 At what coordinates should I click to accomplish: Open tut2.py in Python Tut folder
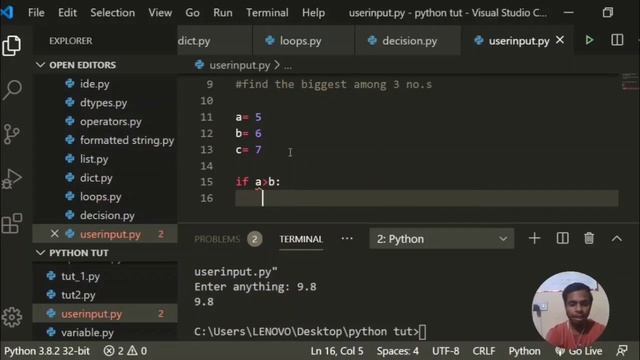105,295
